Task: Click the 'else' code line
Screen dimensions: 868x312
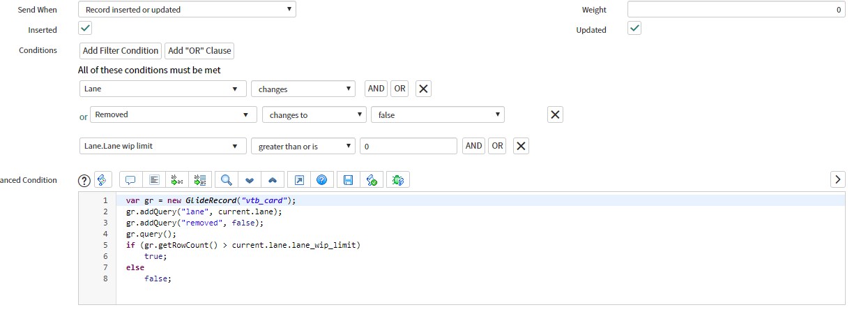Action: (135, 267)
